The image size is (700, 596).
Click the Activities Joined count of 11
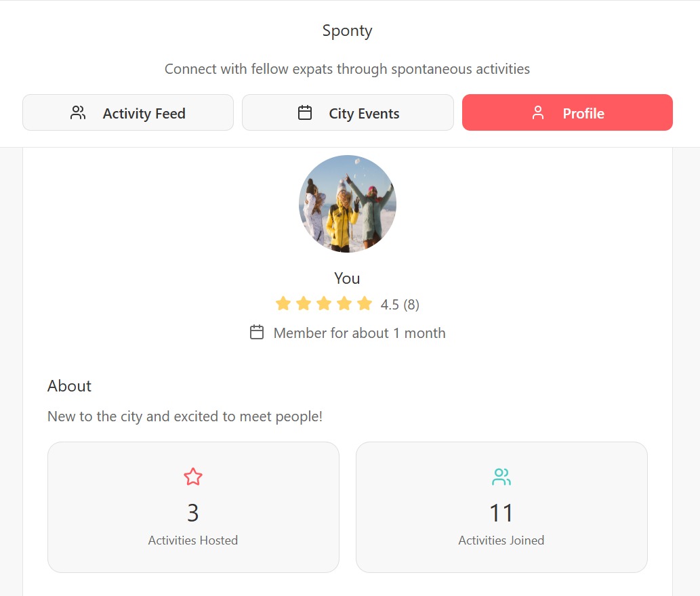pos(501,513)
